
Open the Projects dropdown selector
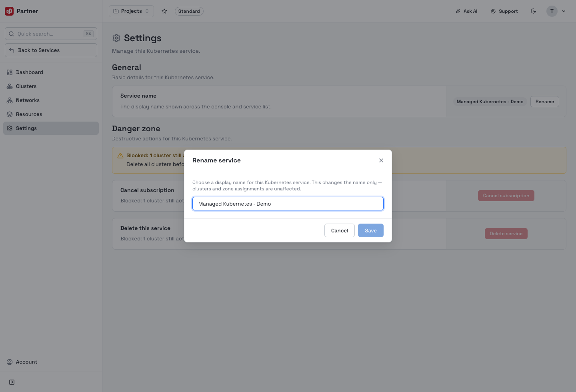pos(131,11)
